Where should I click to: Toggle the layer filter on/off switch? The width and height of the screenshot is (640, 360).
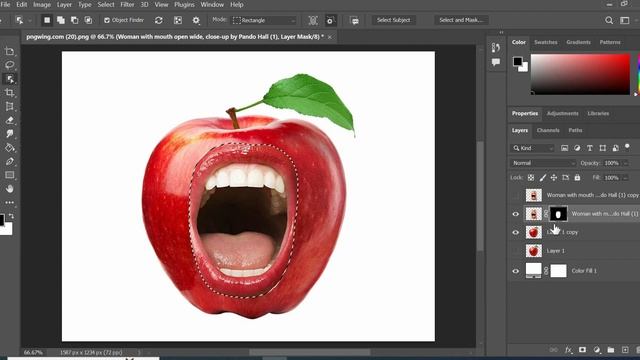(627, 147)
